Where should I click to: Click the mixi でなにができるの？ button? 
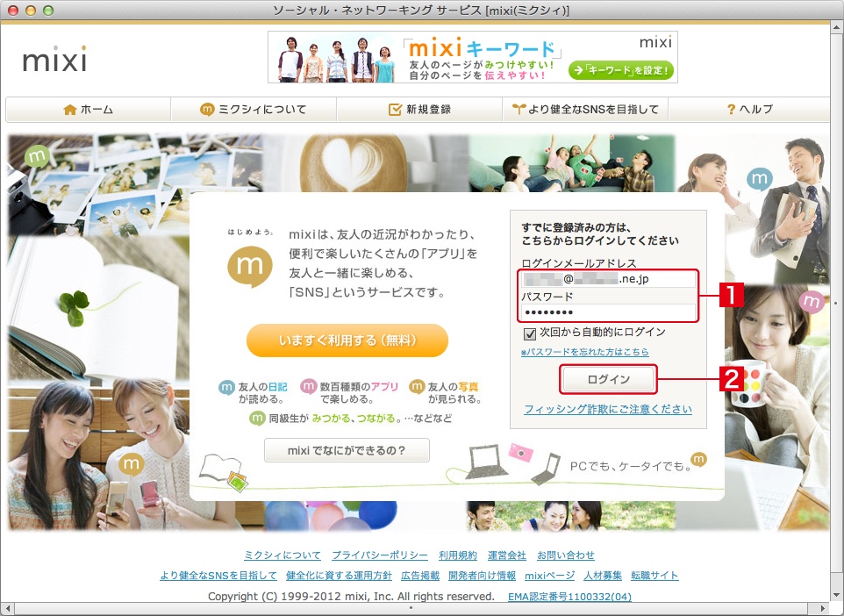point(347,450)
